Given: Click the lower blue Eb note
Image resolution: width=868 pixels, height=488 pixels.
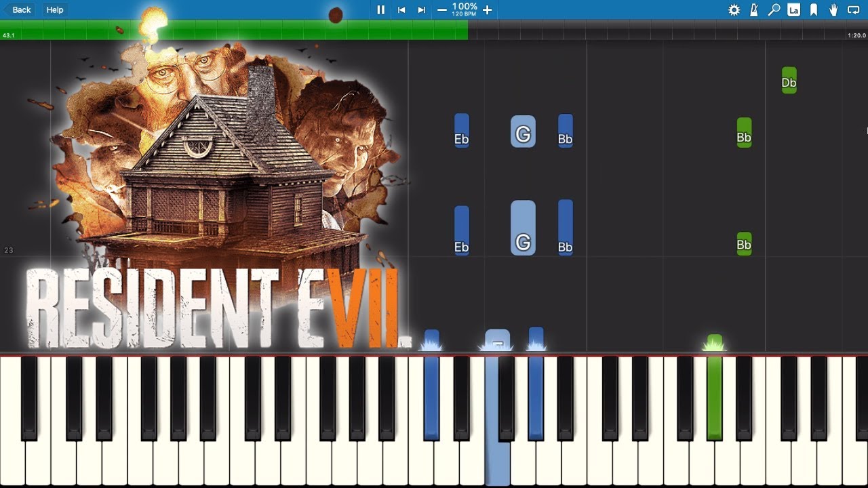Looking at the screenshot, I should coord(462,230).
